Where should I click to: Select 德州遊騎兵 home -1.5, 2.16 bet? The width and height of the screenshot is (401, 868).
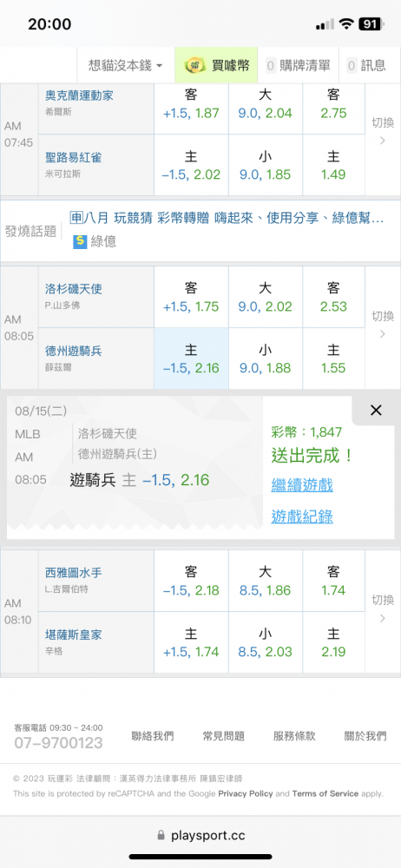point(191,358)
